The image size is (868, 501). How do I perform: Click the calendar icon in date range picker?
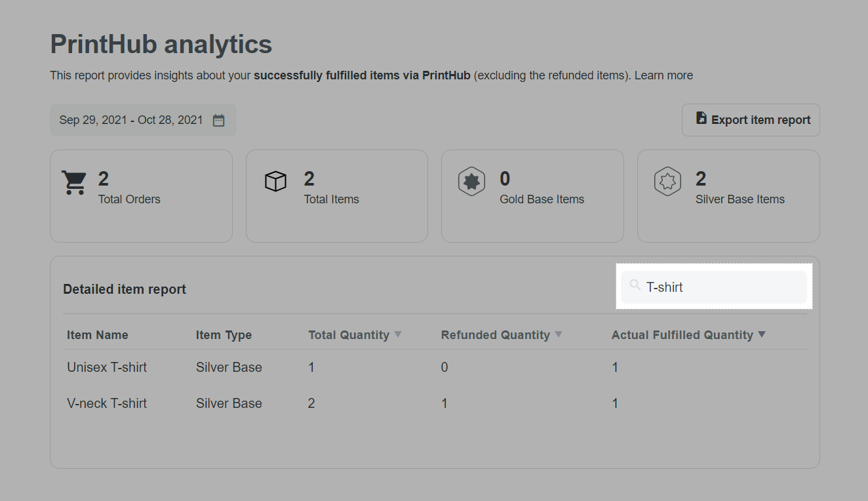pyautogui.click(x=218, y=121)
